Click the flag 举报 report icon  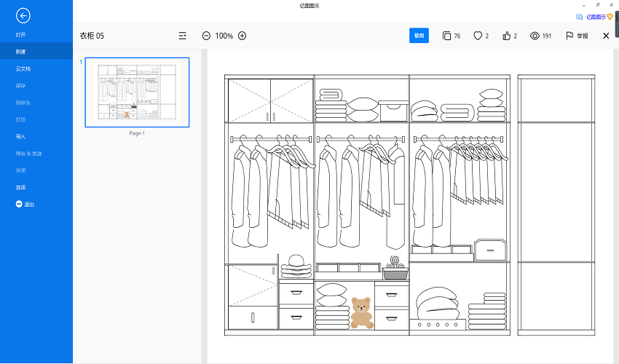click(x=569, y=36)
